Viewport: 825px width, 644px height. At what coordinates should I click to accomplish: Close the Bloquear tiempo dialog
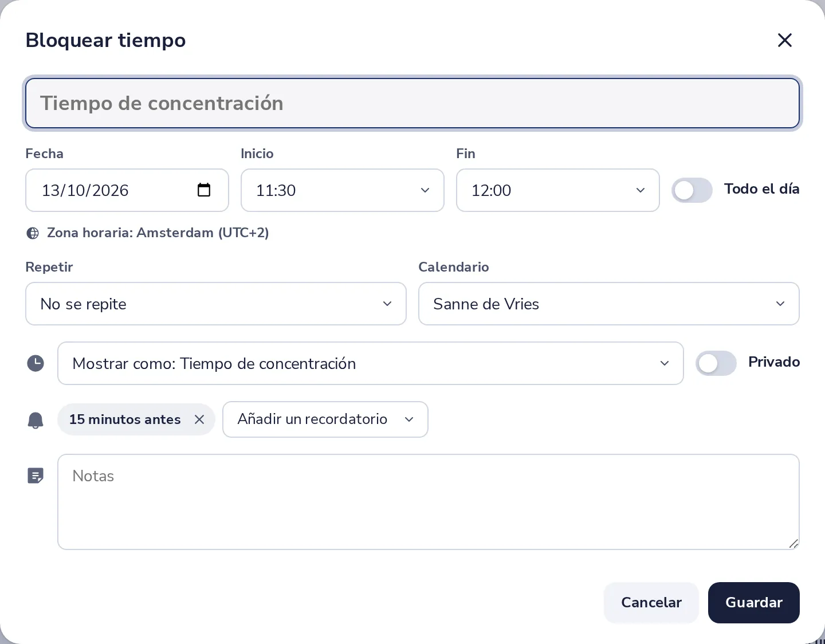(x=784, y=40)
